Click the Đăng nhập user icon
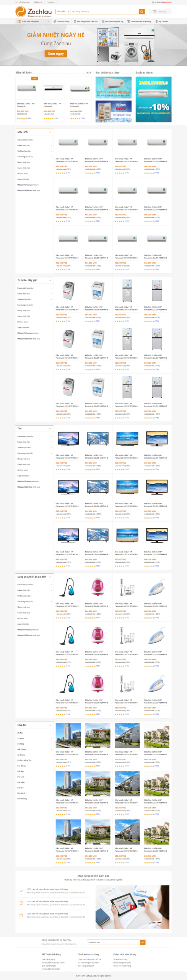 [20, 2]
